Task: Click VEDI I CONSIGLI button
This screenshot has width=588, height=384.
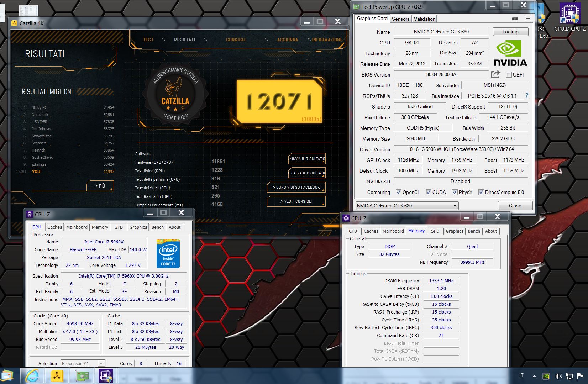Action: click(296, 201)
